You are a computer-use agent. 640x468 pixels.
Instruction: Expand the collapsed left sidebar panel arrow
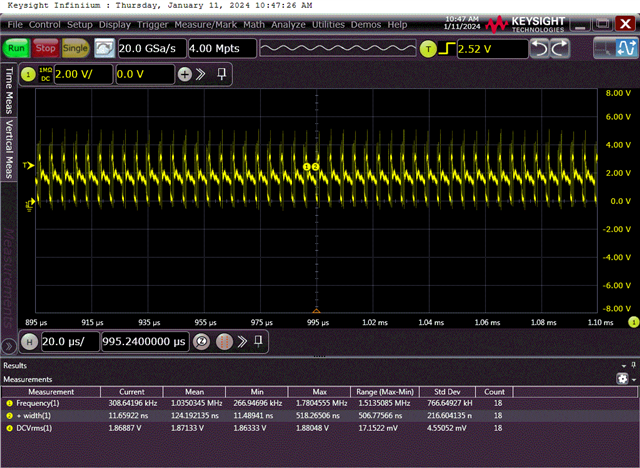coord(9,345)
